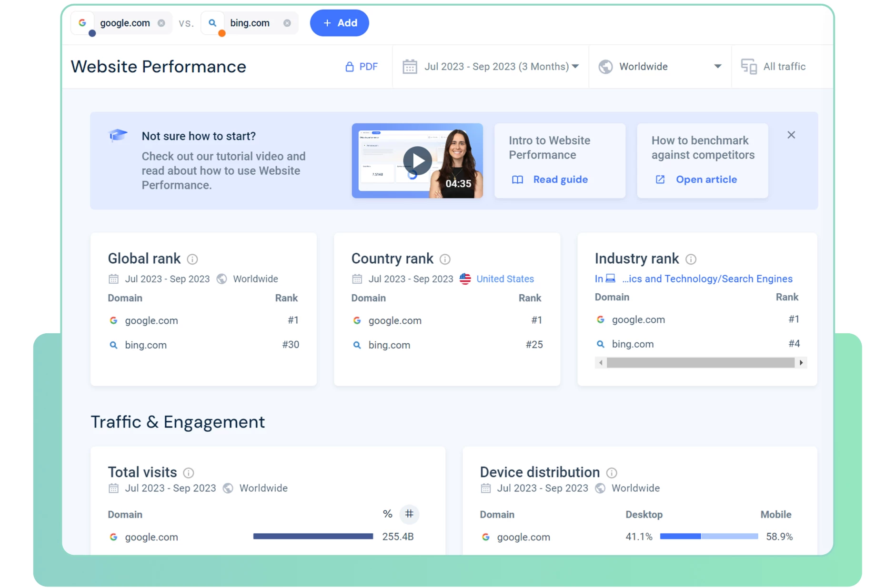
Task: Click the google.com favicon chip
Action: [82, 23]
